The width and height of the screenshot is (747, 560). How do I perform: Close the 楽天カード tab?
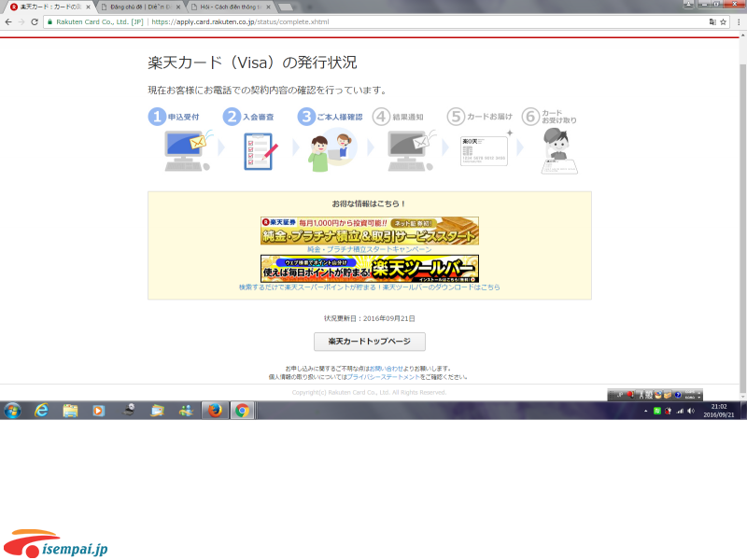tap(88, 7)
